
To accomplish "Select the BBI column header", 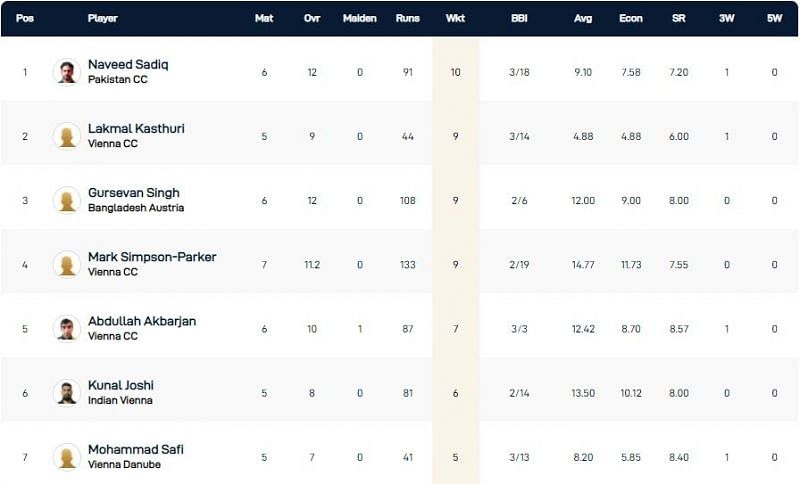I will (519, 18).
